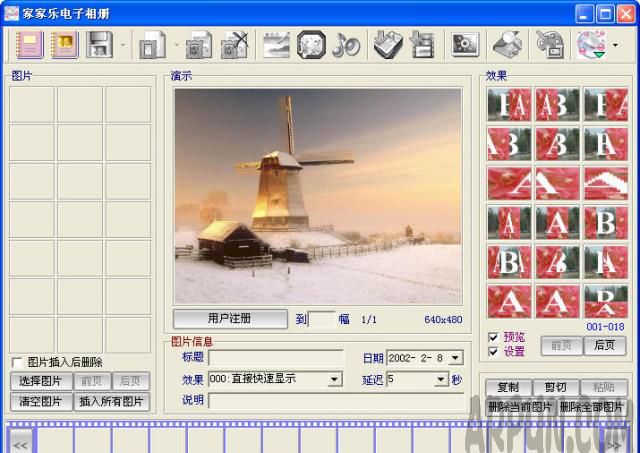Viewport: 640px width, 453px height.
Task: Click the 后页 button under effects
Action: pos(604,345)
